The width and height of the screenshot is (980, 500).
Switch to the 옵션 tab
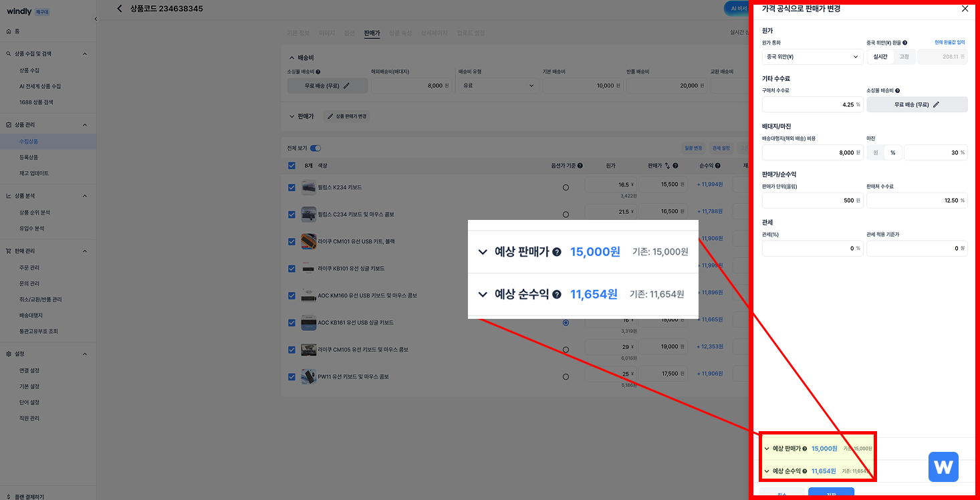tap(349, 33)
